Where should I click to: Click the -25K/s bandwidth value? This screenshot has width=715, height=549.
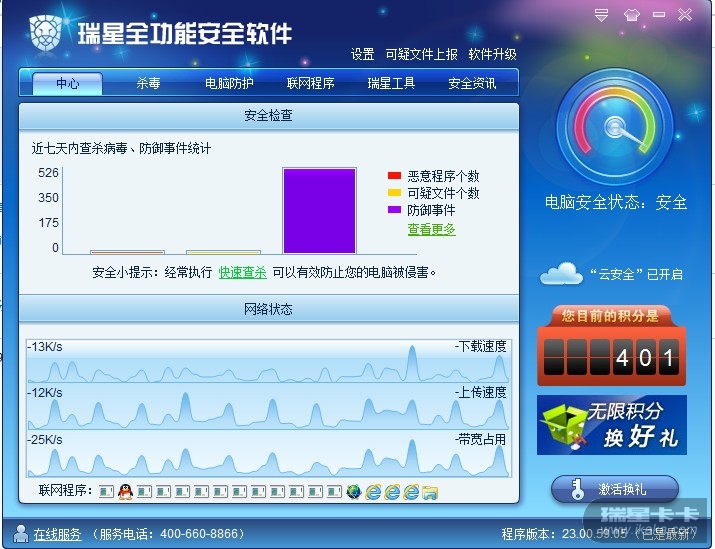tap(45, 440)
